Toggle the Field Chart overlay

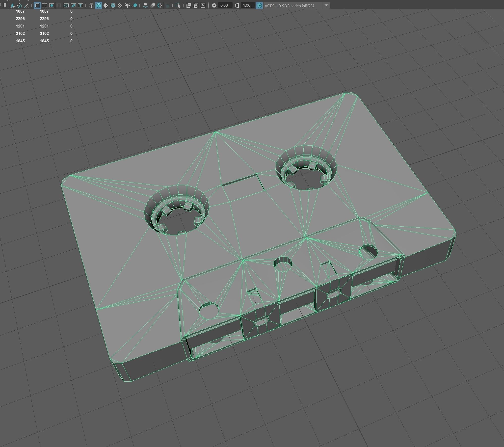point(66,5)
